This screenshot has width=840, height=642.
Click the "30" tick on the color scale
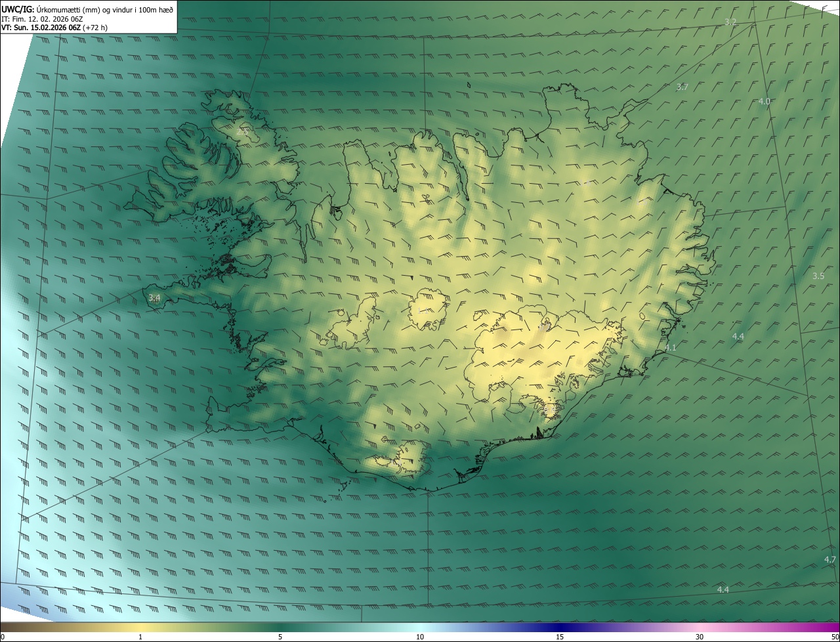(x=700, y=637)
